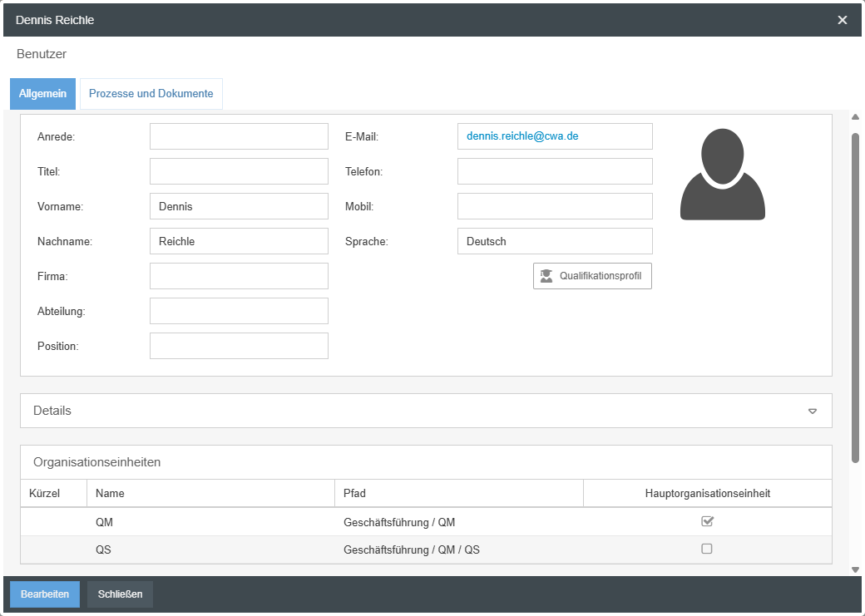Select the Titel input field

(239, 171)
